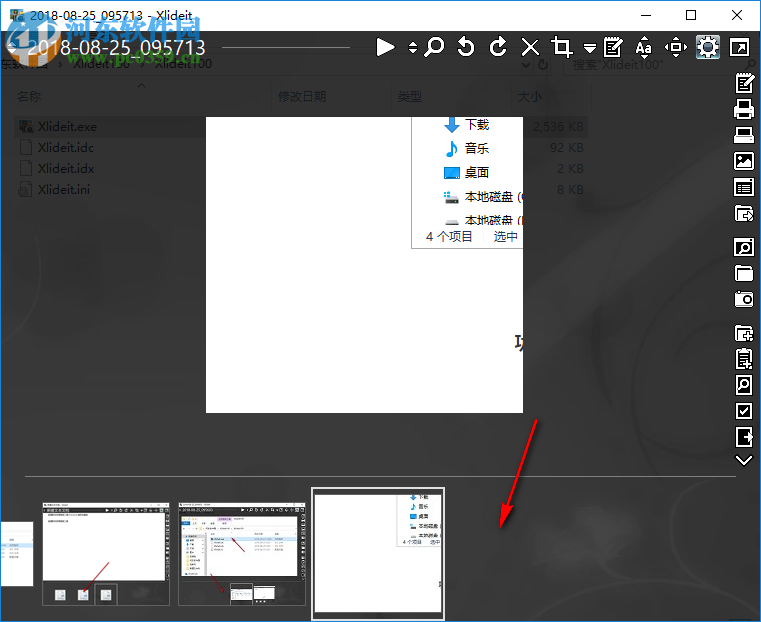
Task: Click the external window arrow icon
Action: (x=740, y=47)
